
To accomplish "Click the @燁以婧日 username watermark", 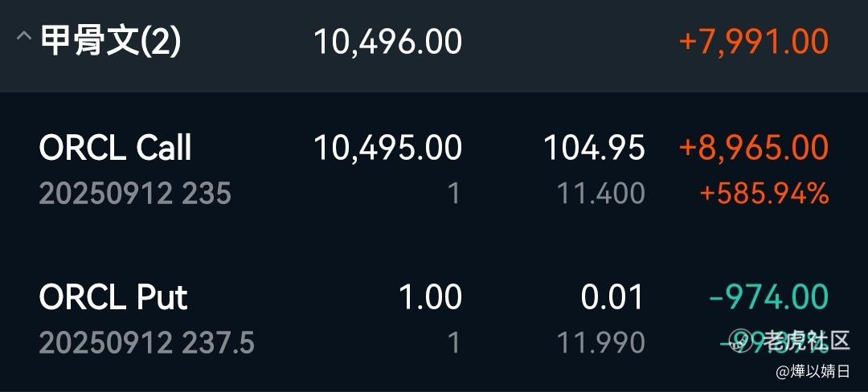I will pos(813,372).
